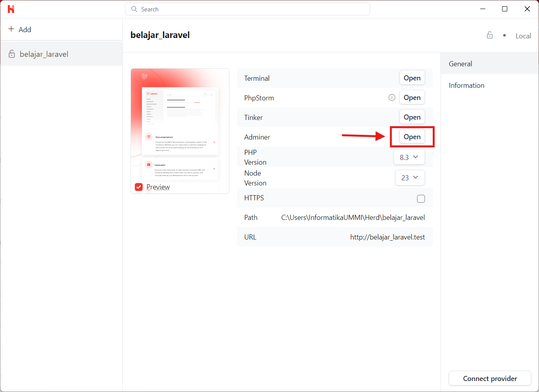The width and height of the screenshot is (539, 392).
Task: Click the info icon next to PhpStorm
Action: click(x=392, y=97)
